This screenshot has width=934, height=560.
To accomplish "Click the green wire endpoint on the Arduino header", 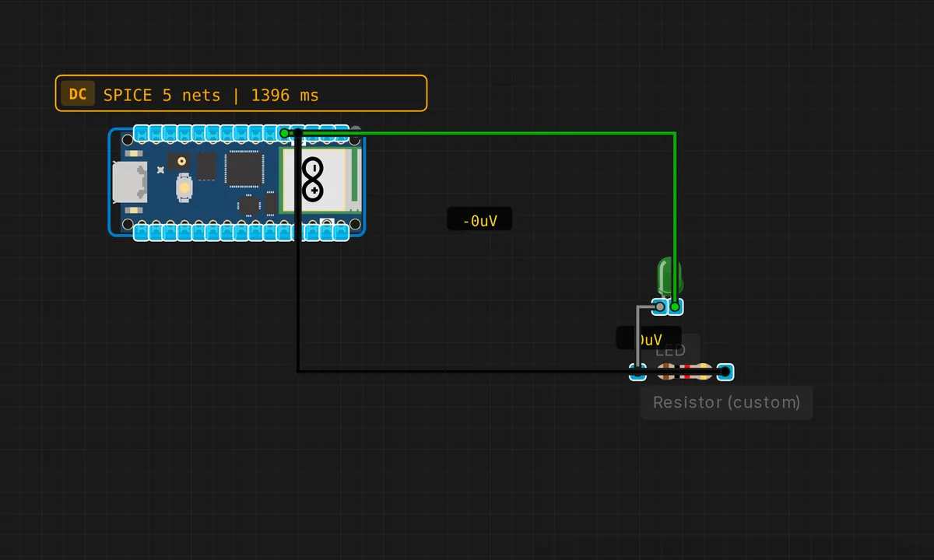I will [284, 133].
